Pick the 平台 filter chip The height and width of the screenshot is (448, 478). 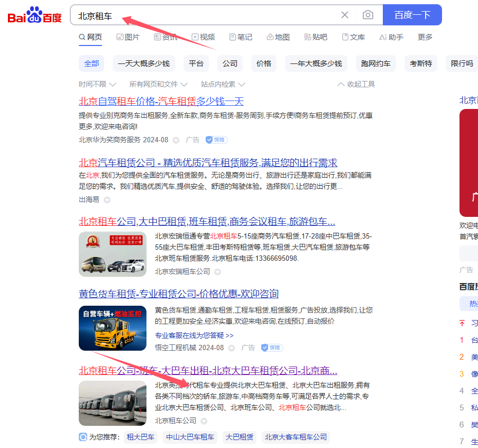196,63
